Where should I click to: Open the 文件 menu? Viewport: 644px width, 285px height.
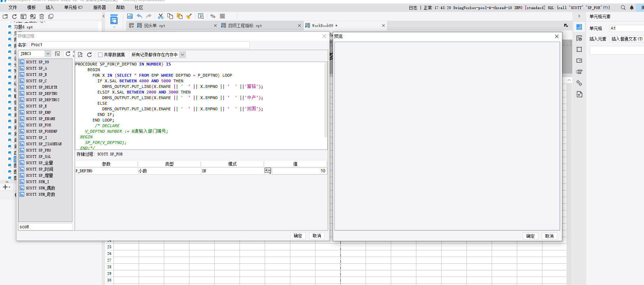point(13,7)
